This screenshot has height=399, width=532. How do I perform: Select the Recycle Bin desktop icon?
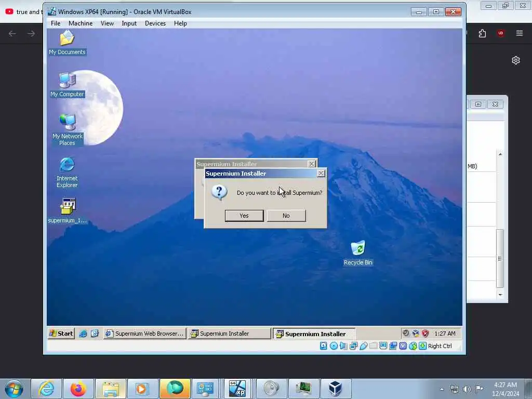pyautogui.click(x=358, y=253)
